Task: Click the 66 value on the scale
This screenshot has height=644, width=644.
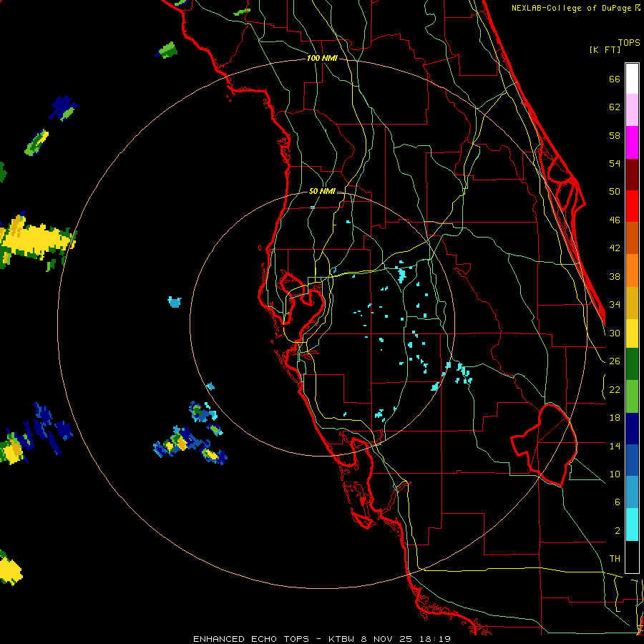Action: coord(615,79)
